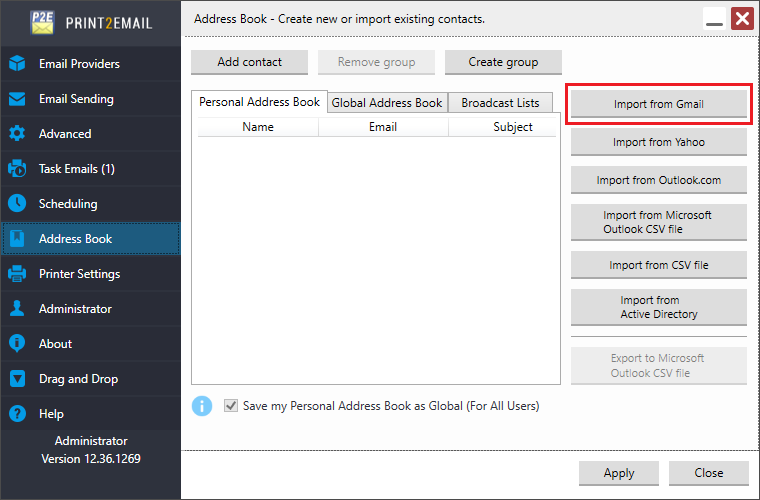
Task: Click the Printer Settings printer icon
Action: pos(17,274)
